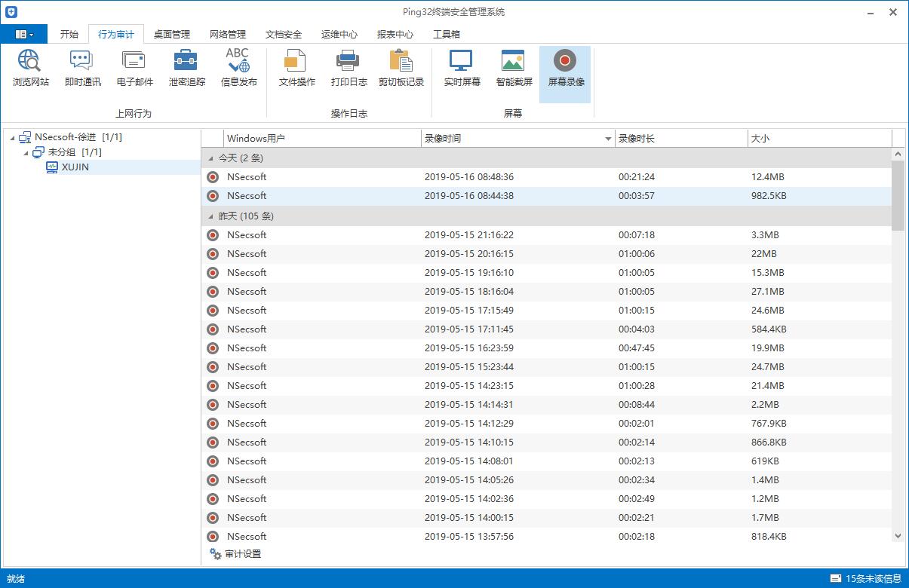Collapse the 今天 (2 条) group
Viewport: 909px width, 588px height.
tap(211, 158)
